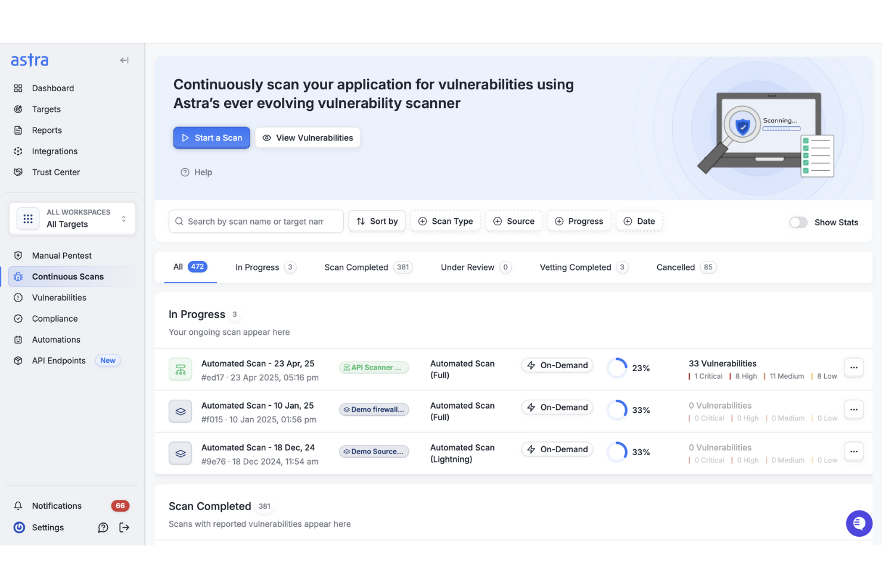Open Notifications panel

click(x=57, y=506)
